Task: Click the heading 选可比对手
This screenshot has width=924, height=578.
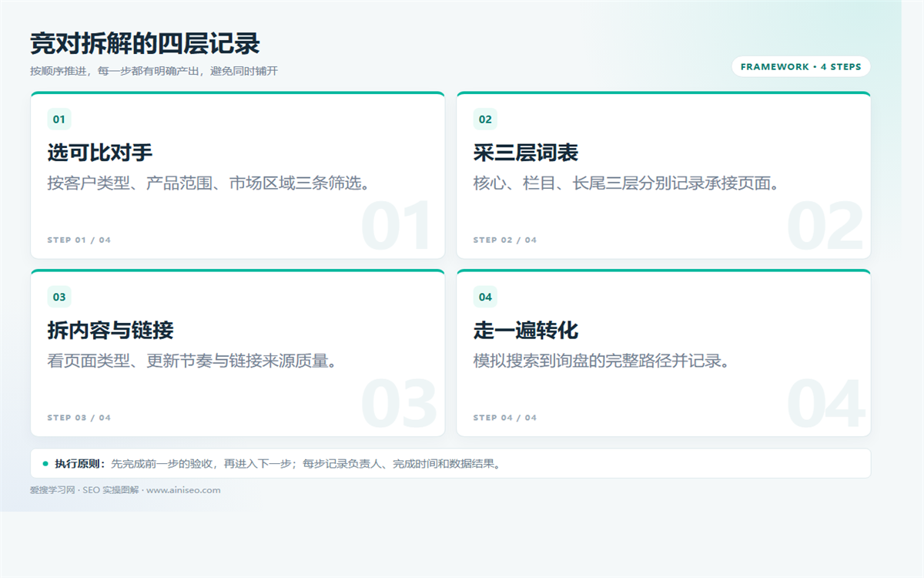Action: [100, 153]
